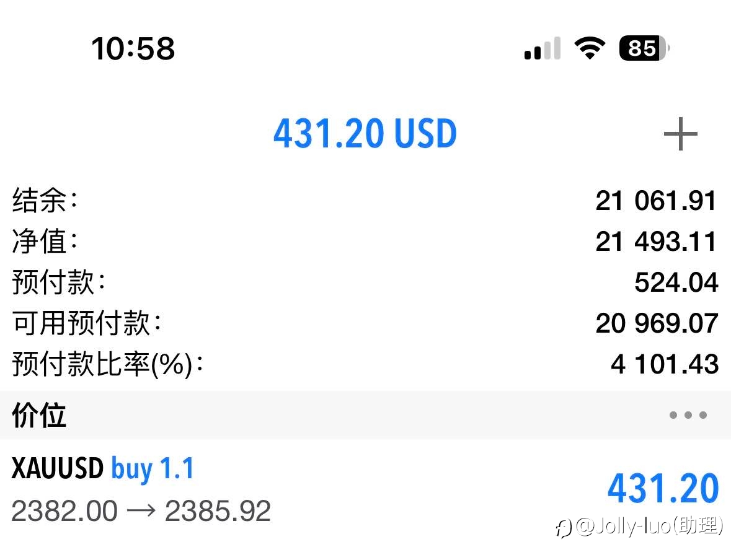The height and width of the screenshot is (560, 731).
Task: Tap the 21 493.11 equity value
Action: (x=656, y=242)
